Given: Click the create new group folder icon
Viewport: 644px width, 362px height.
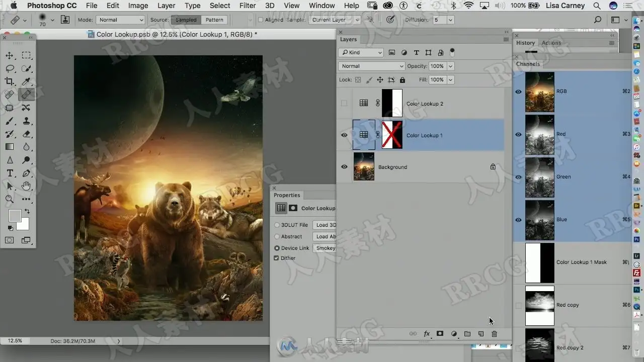Looking at the screenshot, I should point(467,334).
